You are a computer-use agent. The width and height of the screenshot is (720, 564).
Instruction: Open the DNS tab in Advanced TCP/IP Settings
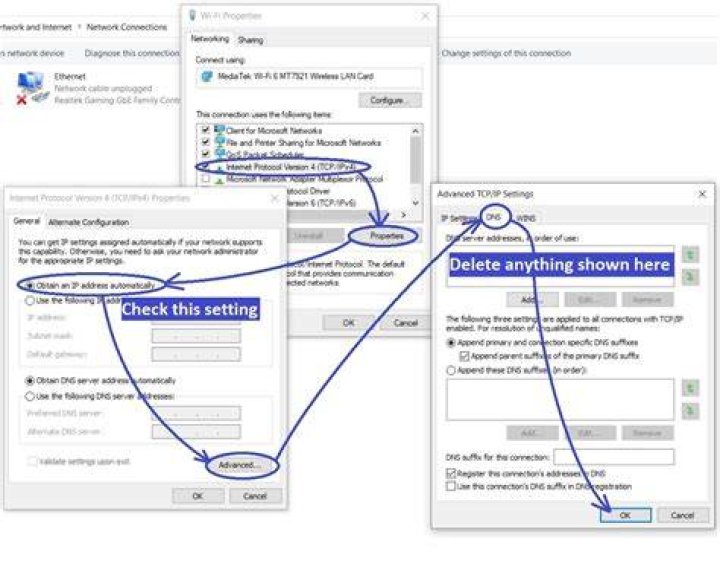tap(493, 217)
